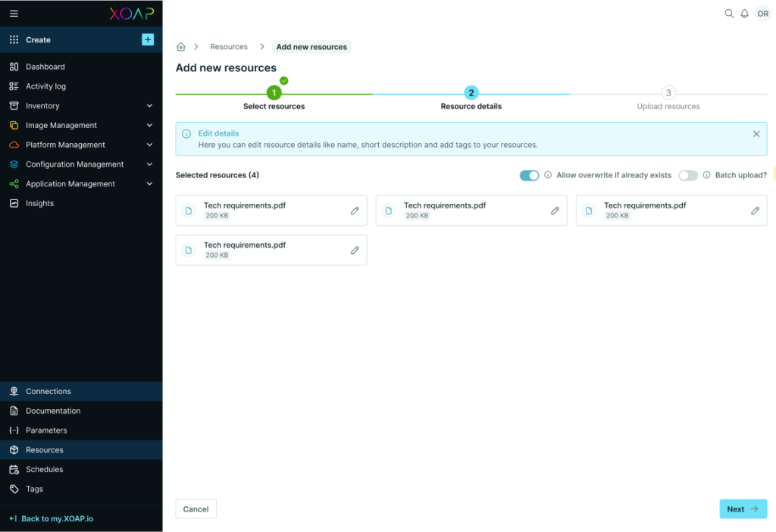Expand the Application Management chevron

click(x=149, y=183)
